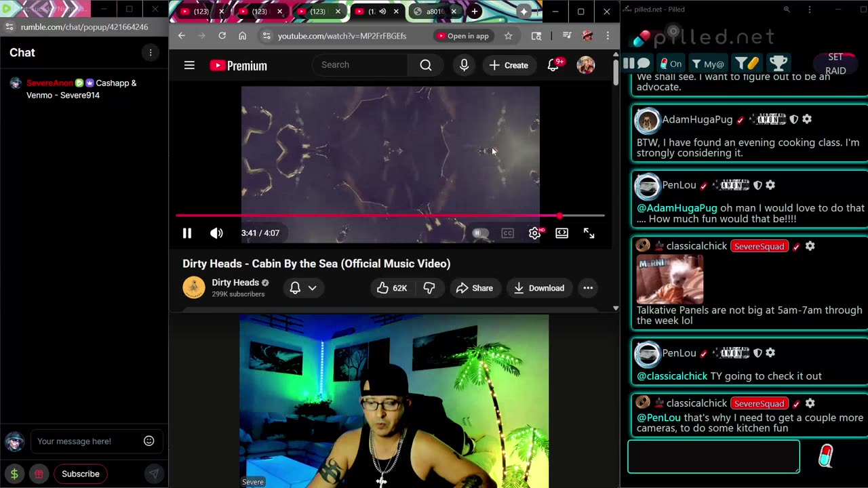Click the classicalchick chat image thumbnail
The image size is (868, 488).
pyautogui.click(x=670, y=279)
